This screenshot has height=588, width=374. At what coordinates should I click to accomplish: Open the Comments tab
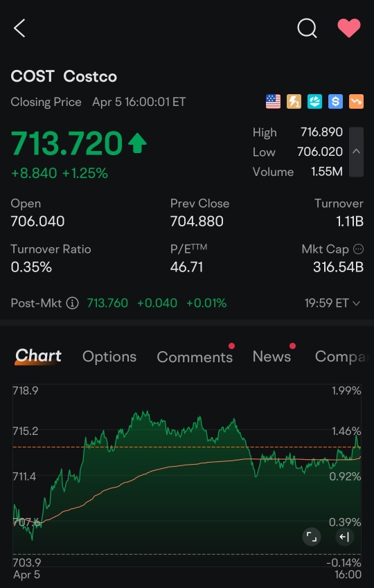195,357
